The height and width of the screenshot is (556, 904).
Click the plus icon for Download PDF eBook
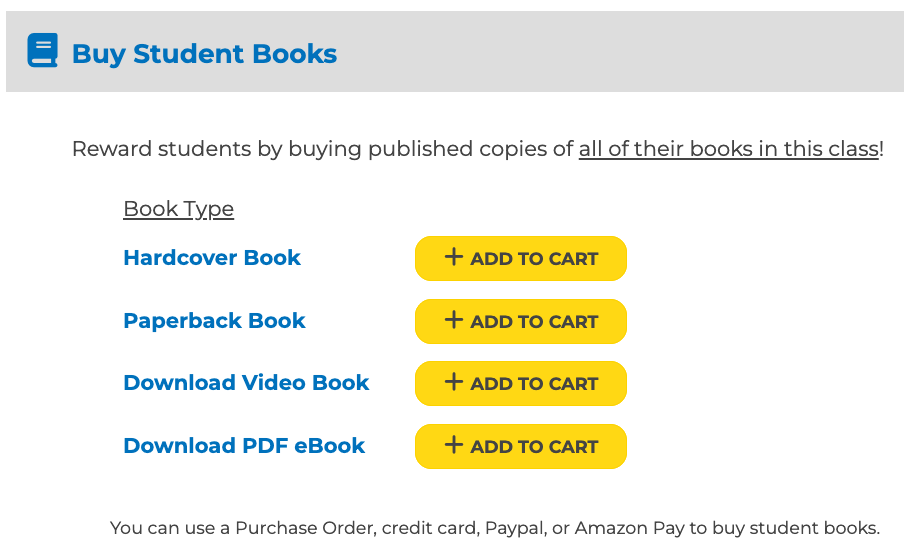click(x=454, y=445)
